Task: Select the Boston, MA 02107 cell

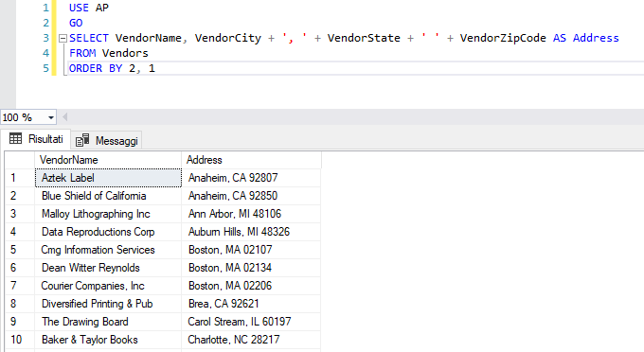Action: tap(251, 250)
